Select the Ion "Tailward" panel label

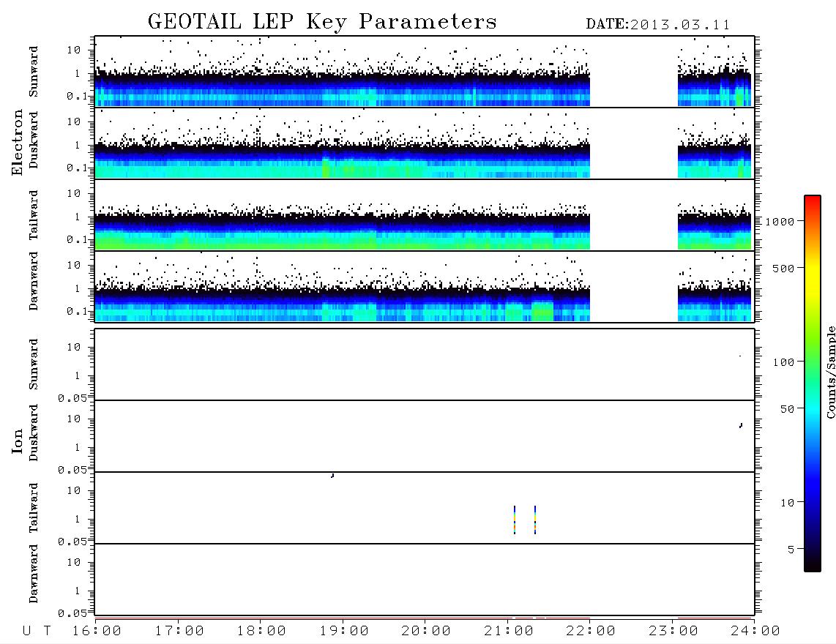point(34,508)
